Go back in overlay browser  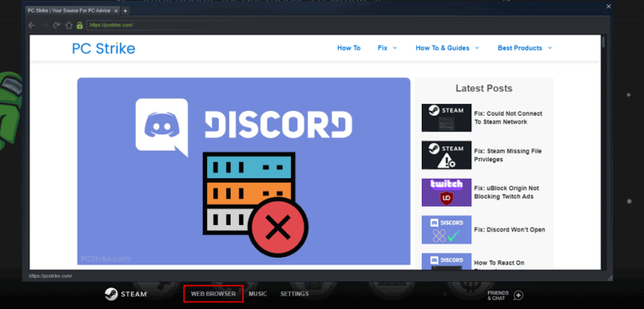(32, 25)
